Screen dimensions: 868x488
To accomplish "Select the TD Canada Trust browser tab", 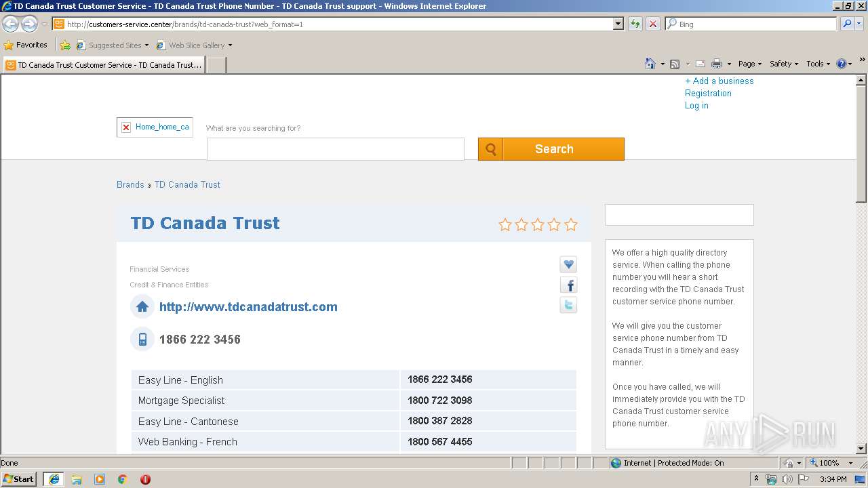I will pos(103,65).
